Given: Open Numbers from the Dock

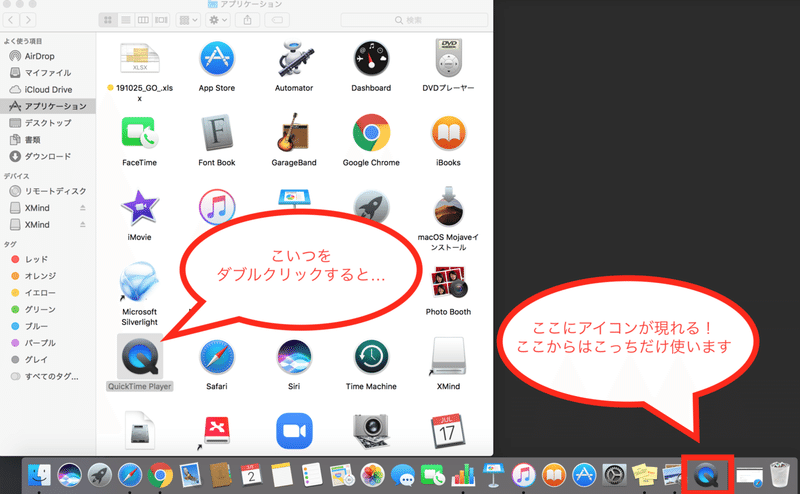Looking at the screenshot, I should pyautogui.click(x=463, y=475).
